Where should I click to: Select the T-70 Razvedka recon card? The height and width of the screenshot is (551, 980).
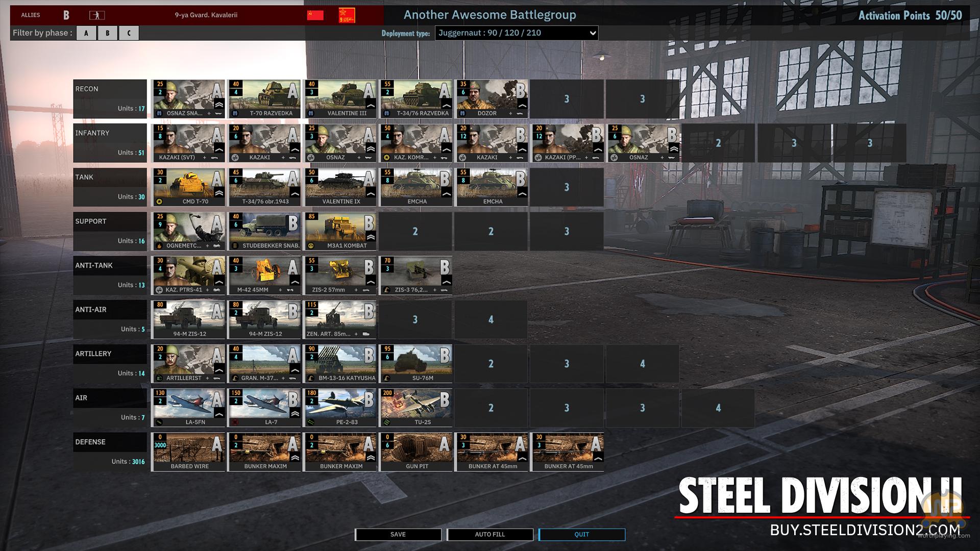264,98
